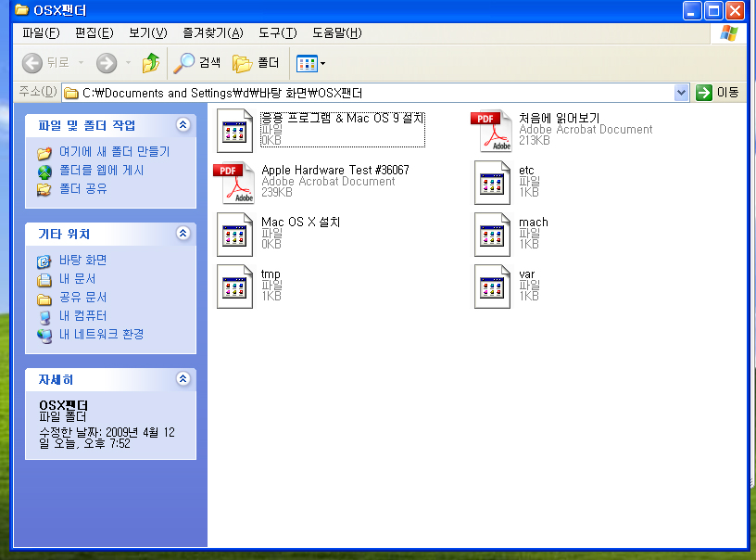Open the 도구(T) menu
This screenshot has width=756, height=560.
(277, 33)
